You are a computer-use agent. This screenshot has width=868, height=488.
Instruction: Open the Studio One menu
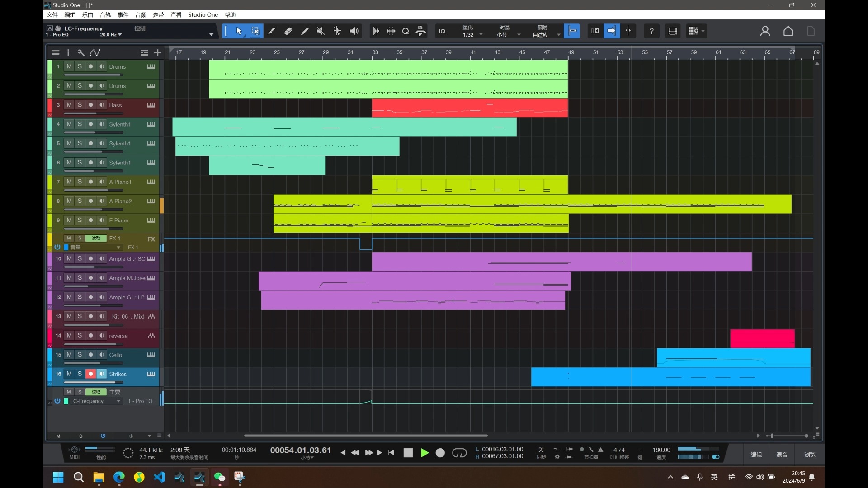coord(203,14)
